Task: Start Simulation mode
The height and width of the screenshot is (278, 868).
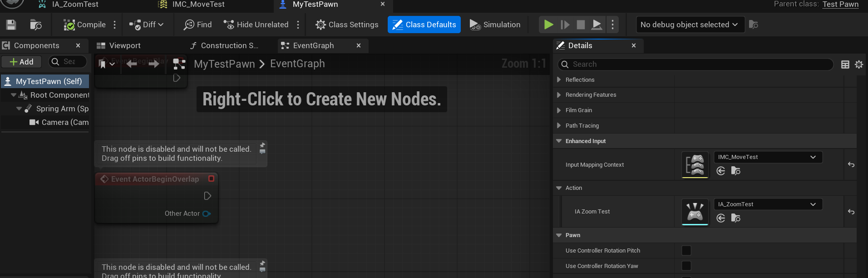Action: click(x=495, y=25)
